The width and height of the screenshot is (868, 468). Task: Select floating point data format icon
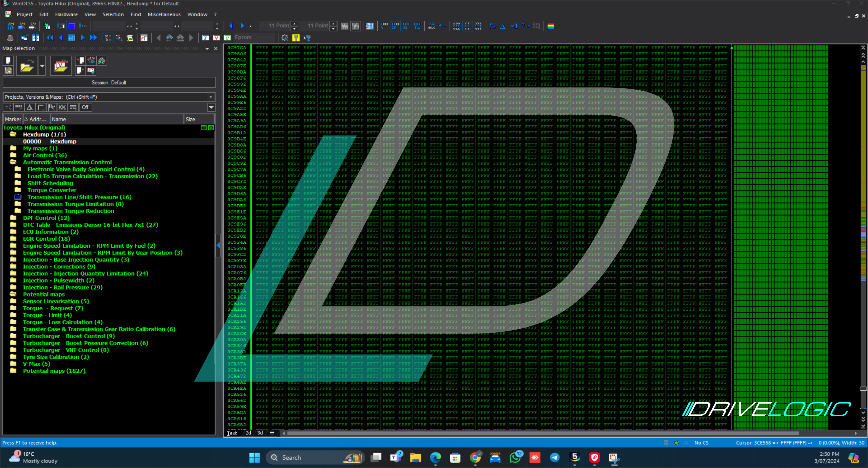pos(417,26)
